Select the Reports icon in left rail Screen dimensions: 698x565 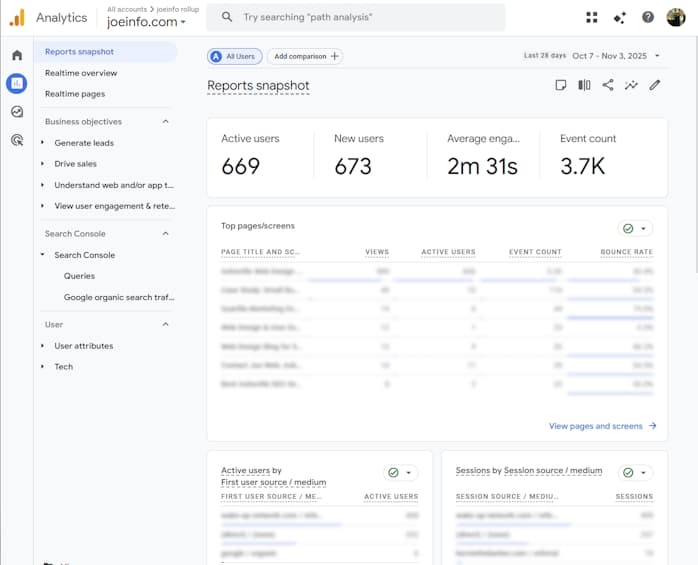(16, 83)
